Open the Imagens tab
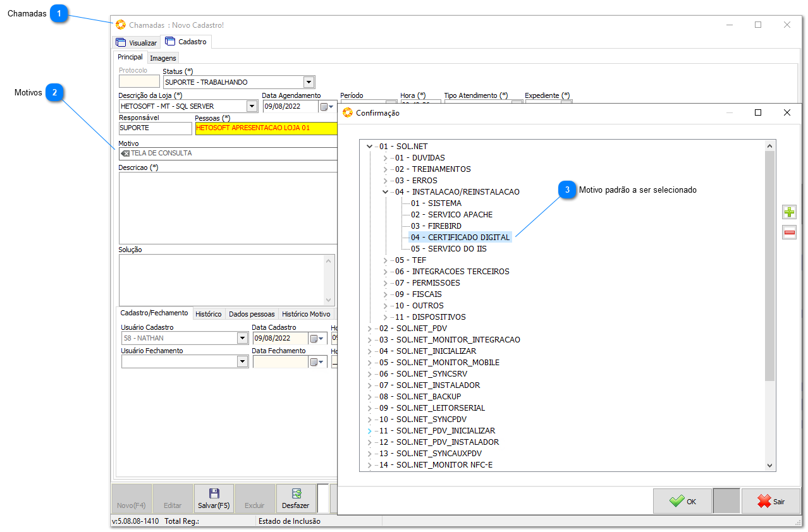 [x=162, y=58]
